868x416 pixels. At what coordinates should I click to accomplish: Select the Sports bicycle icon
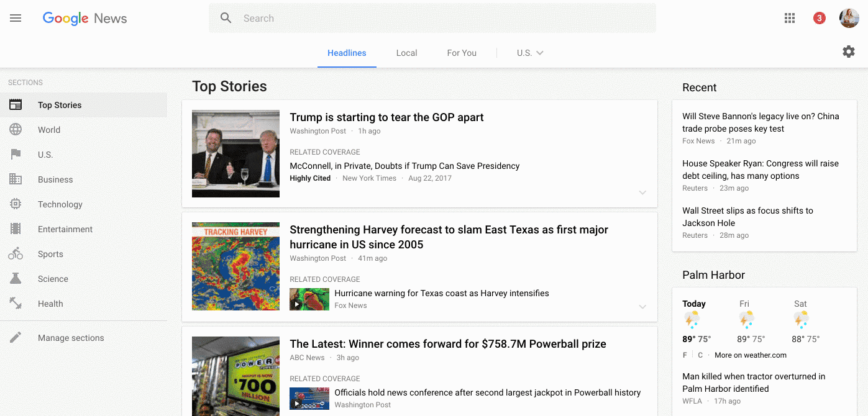pyautogui.click(x=16, y=254)
